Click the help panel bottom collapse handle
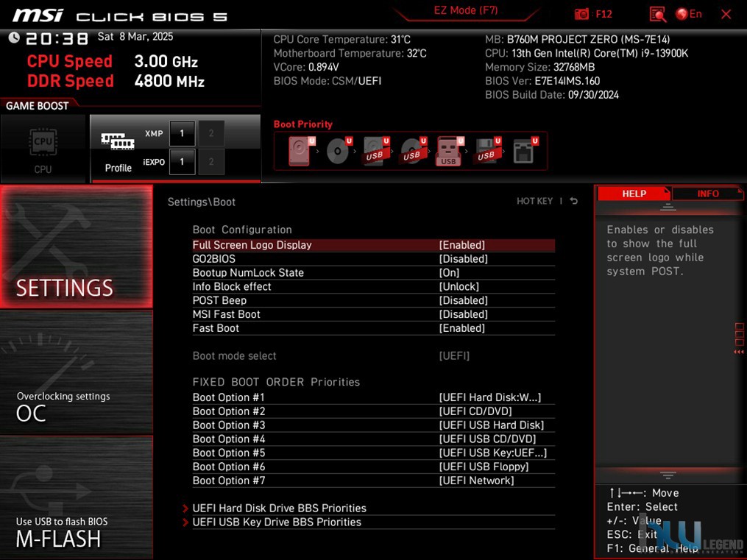The height and width of the screenshot is (560, 747). point(668,475)
